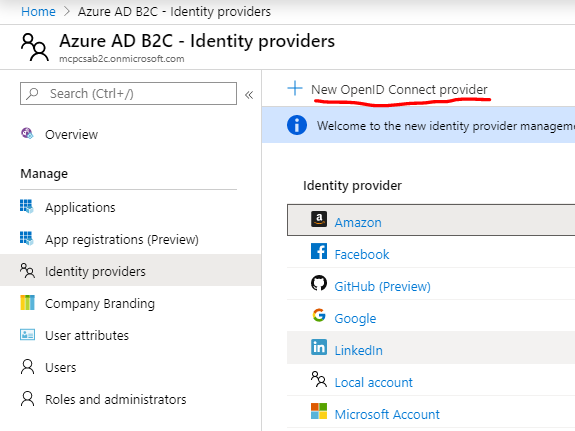Image resolution: width=575 pixels, height=431 pixels.
Task: Click the LinkedIn logo icon
Action: [319, 347]
